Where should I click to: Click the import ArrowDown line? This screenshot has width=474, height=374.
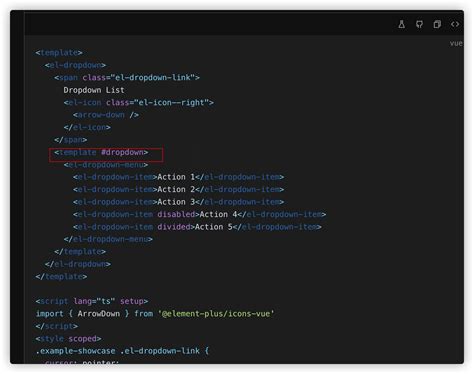pyautogui.click(x=155, y=314)
